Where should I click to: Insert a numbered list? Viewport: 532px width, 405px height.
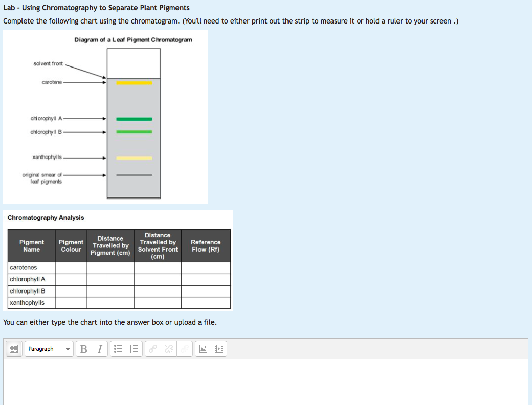[133, 349]
